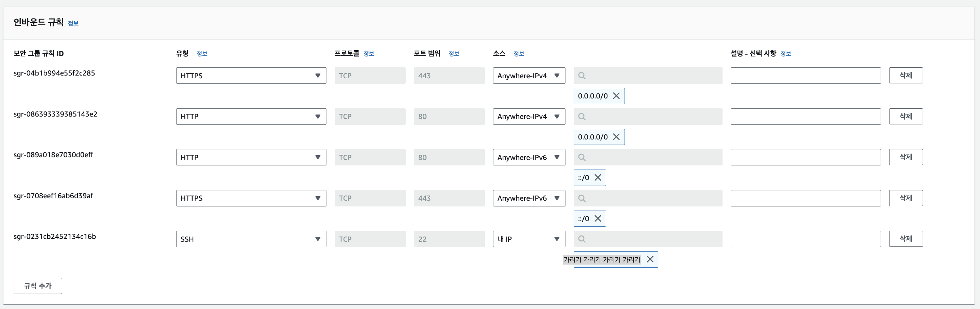Open the type dropdown for sgr-089a018e7030d0eff
980x309 pixels.
(x=251, y=157)
